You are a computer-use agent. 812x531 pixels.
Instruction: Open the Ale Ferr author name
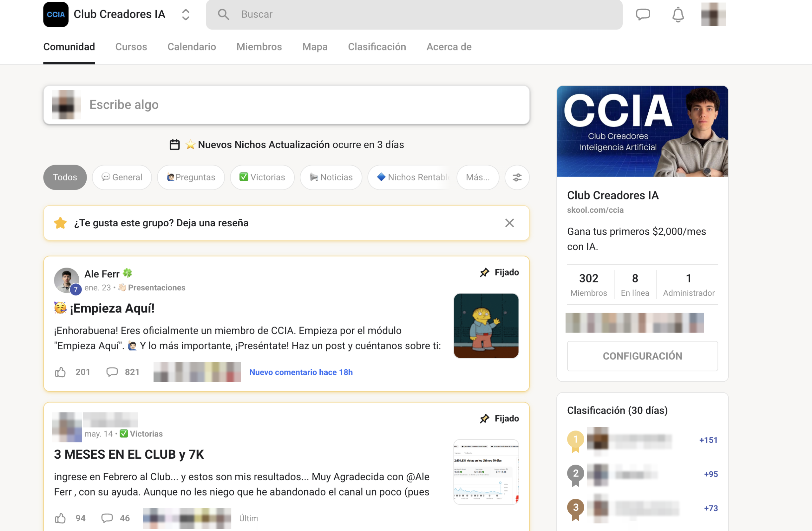(x=102, y=274)
